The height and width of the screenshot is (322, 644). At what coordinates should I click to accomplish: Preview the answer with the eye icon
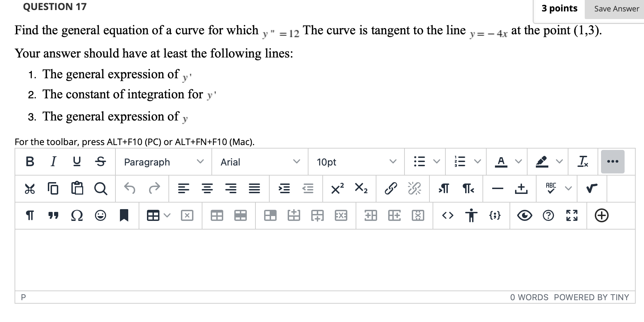[x=525, y=216]
